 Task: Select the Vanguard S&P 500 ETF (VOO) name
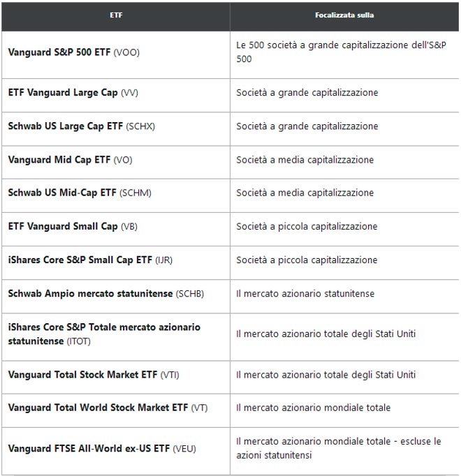point(73,52)
